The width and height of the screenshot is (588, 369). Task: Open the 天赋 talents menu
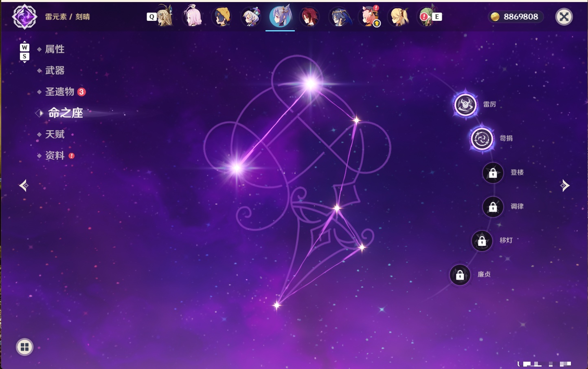coord(55,134)
